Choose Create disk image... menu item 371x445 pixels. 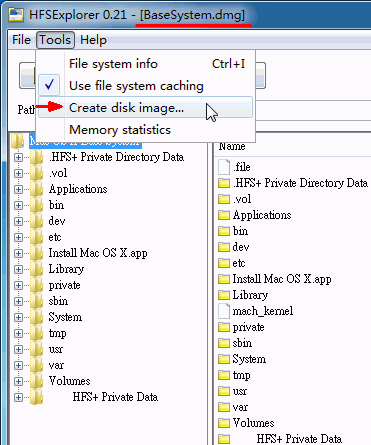coord(145,107)
